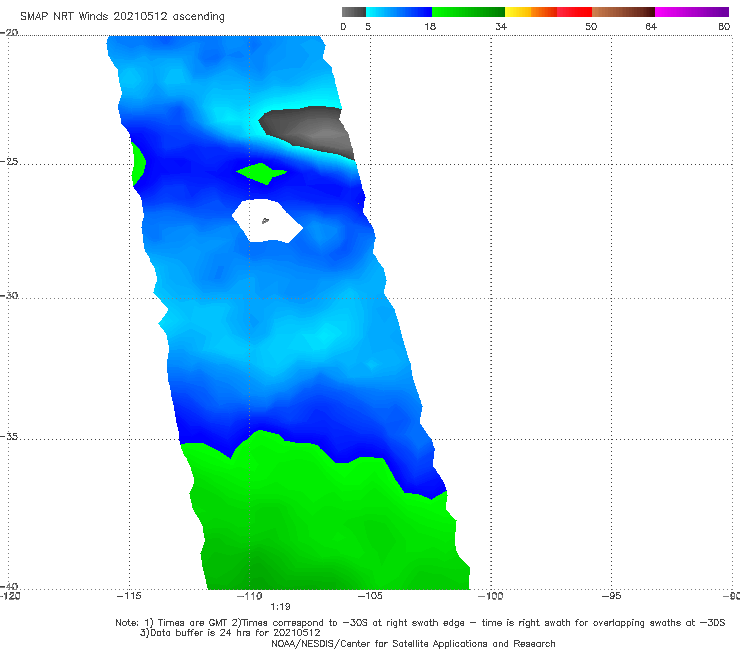Click the latitude label '-25'
Image resolution: width=740 pixels, height=650 pixels.
(x=9, y=161)
